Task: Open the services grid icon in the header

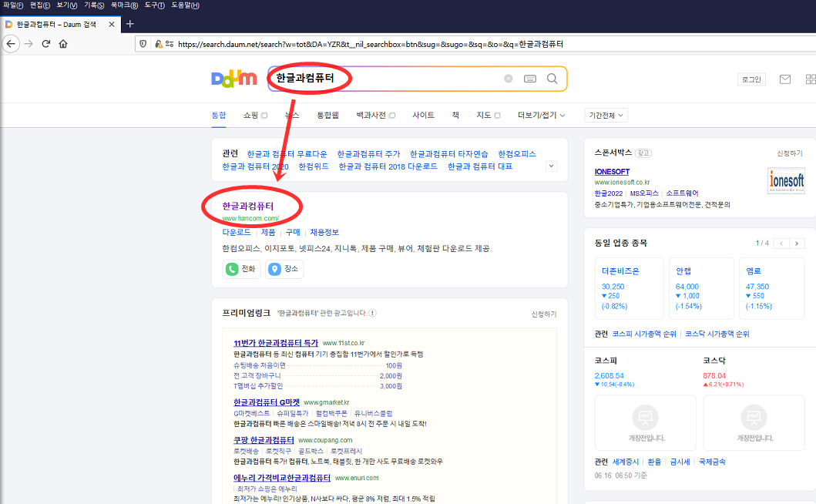Action: [x=811, y=79]
